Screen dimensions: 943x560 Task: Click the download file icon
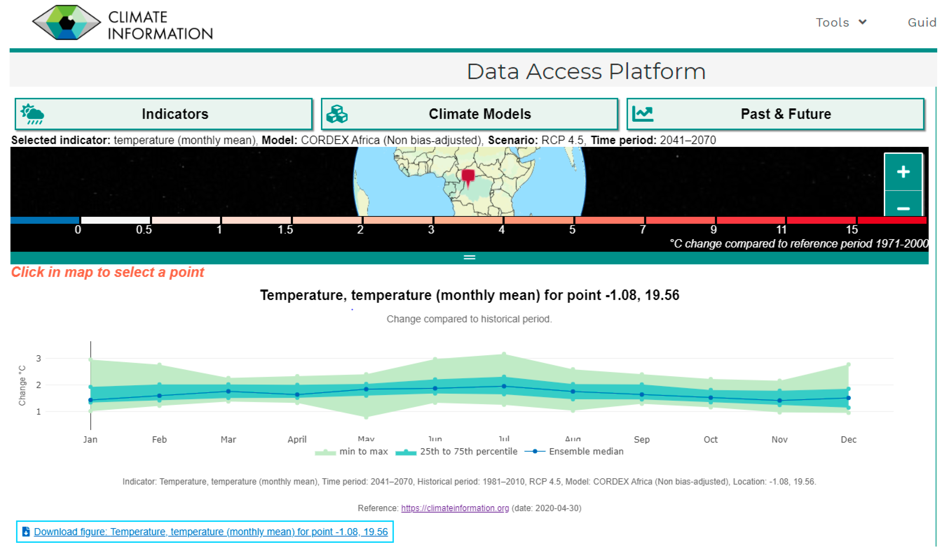click(26, 532)
